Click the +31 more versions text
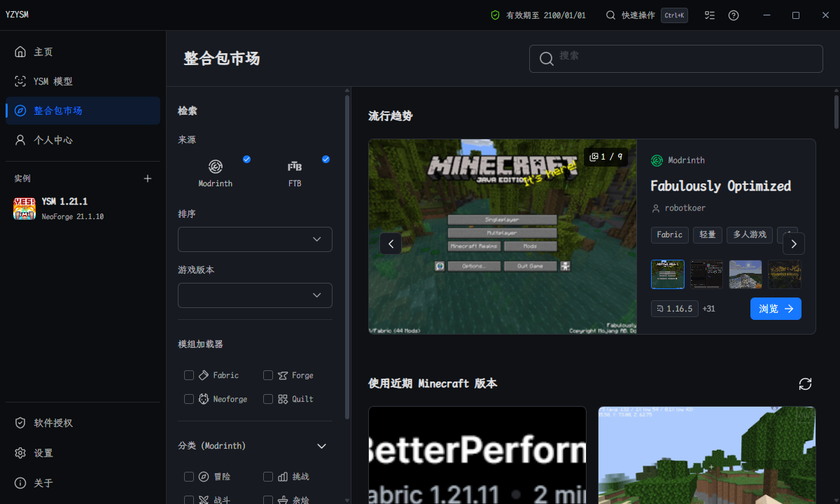840x504 pixels. [708, 309]
